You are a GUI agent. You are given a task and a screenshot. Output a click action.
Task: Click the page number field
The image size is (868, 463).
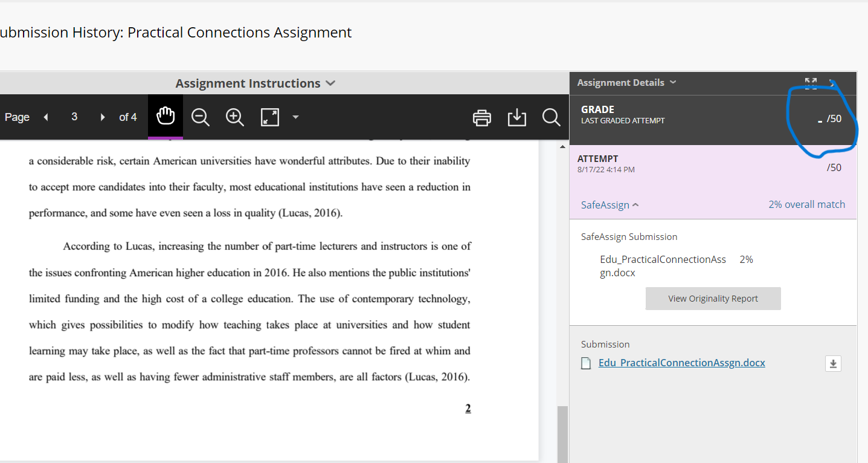tap(74, 117)
